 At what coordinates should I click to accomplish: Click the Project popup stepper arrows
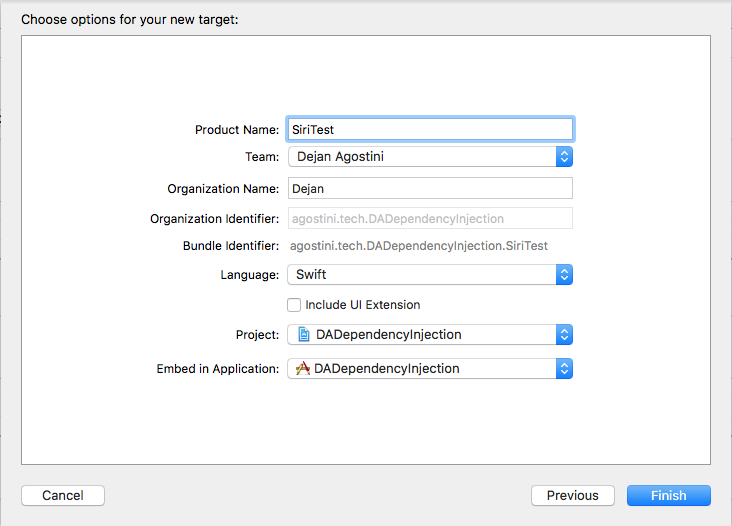click(x=564, y=335)
